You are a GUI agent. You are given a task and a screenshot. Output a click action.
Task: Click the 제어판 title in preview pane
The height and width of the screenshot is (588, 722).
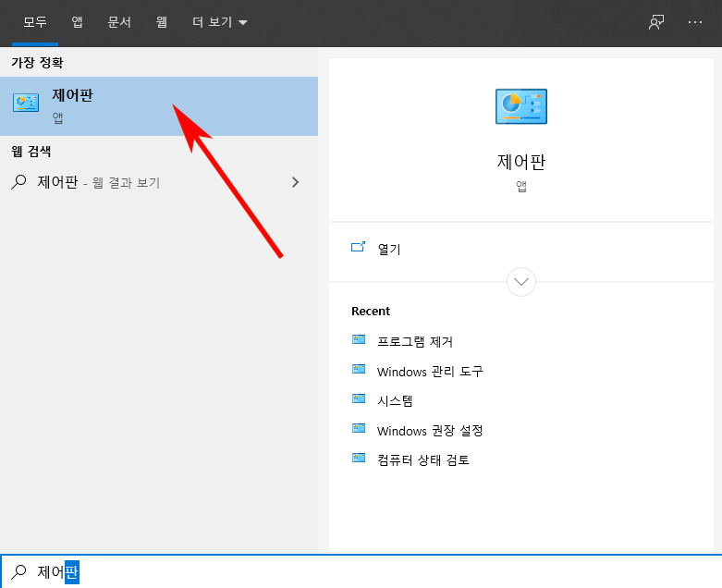521,162
